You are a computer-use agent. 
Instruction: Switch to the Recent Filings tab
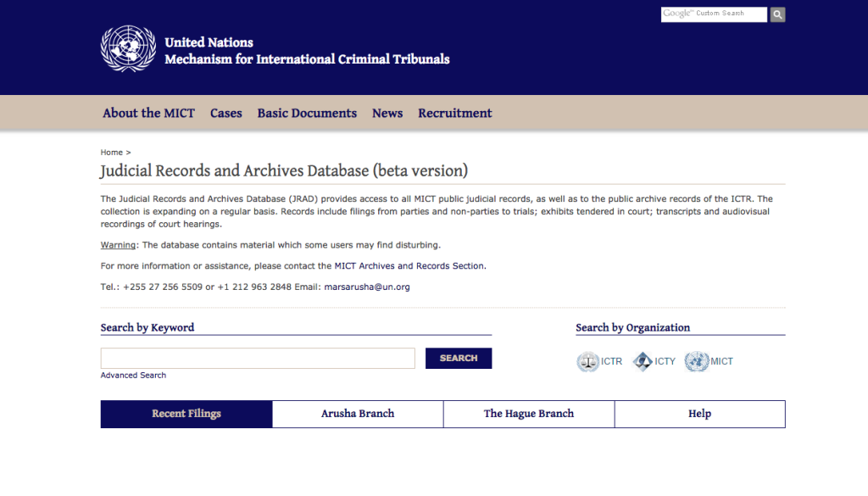coord(186,414)
